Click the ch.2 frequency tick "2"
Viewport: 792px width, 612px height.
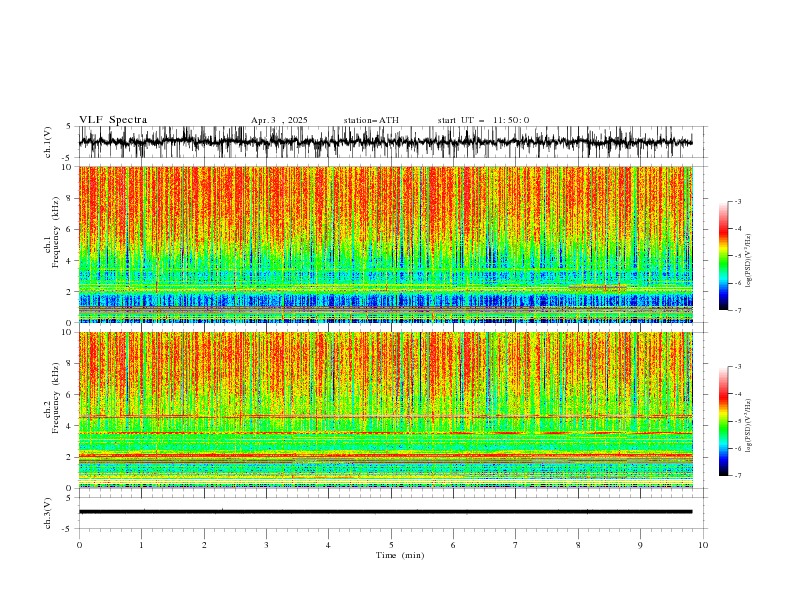(70, 457)
